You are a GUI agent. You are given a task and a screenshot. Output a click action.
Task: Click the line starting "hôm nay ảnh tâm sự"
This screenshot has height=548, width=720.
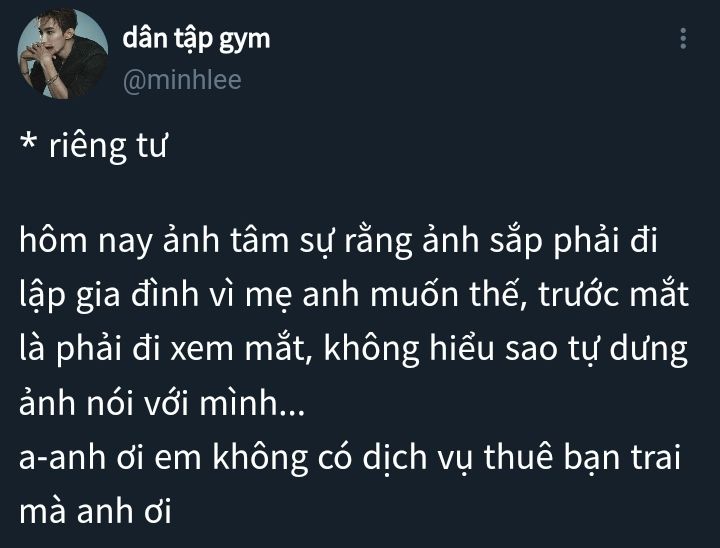click(x=338, y=242)
